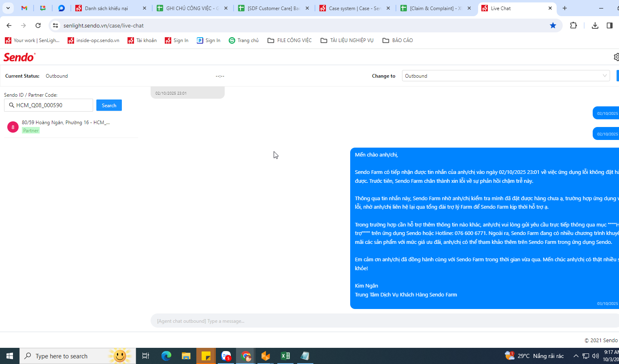Launch Microsoft Edge from the taskbar
This screenshot has width=619, height=364.
click(166, 356)
